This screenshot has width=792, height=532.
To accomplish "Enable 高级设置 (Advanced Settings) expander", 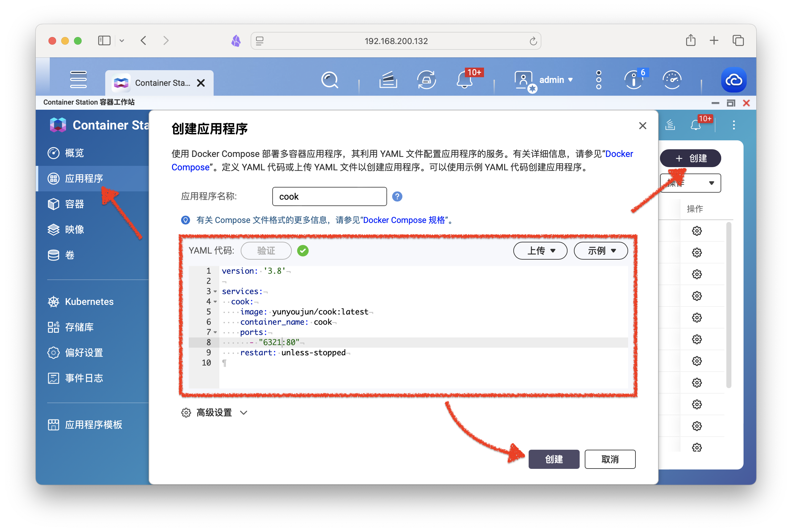I will pyautogui.click(x=214, y=412).
